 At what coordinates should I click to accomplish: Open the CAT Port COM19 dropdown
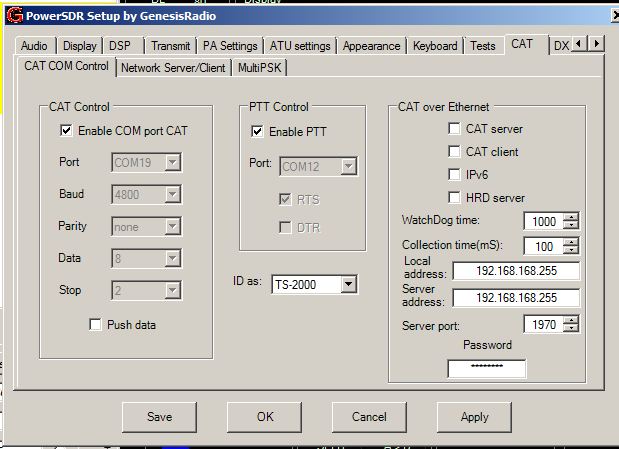click(173, 162)
